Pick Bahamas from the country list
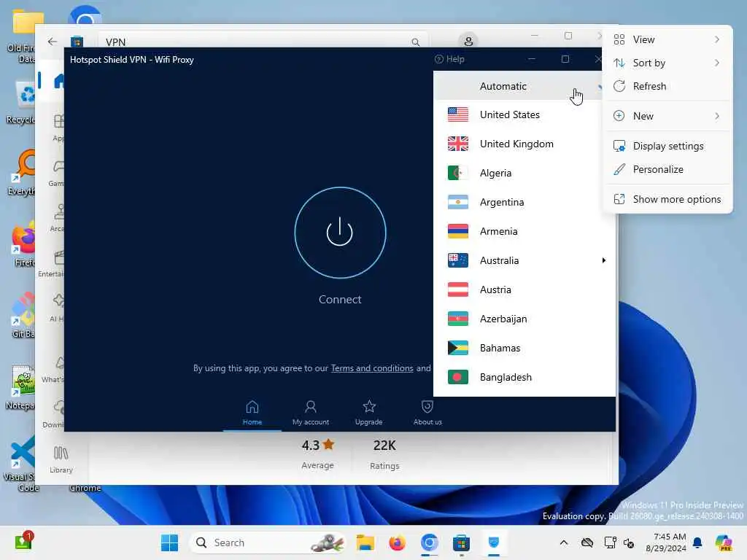This screenshot has height=560, width=747. [x=524, y=348]
